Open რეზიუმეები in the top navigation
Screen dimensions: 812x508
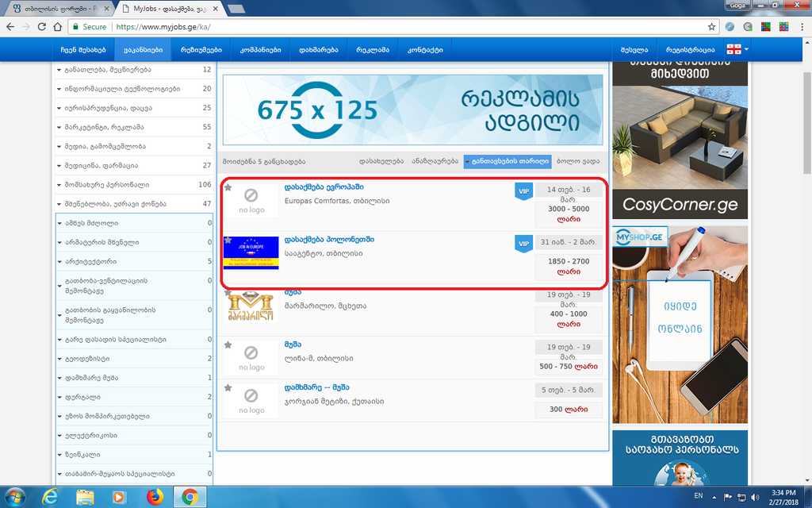tap(201, 50)
